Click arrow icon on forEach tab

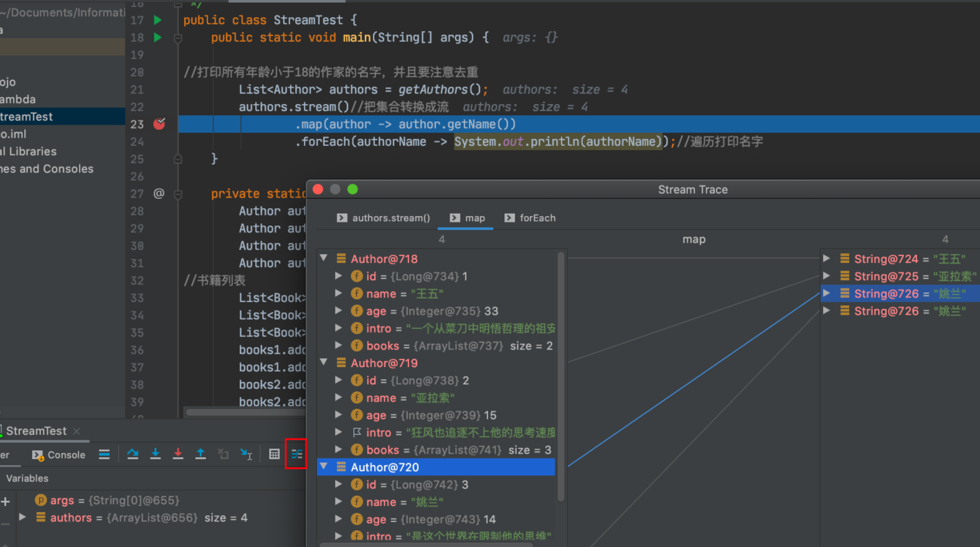[510, 217]
